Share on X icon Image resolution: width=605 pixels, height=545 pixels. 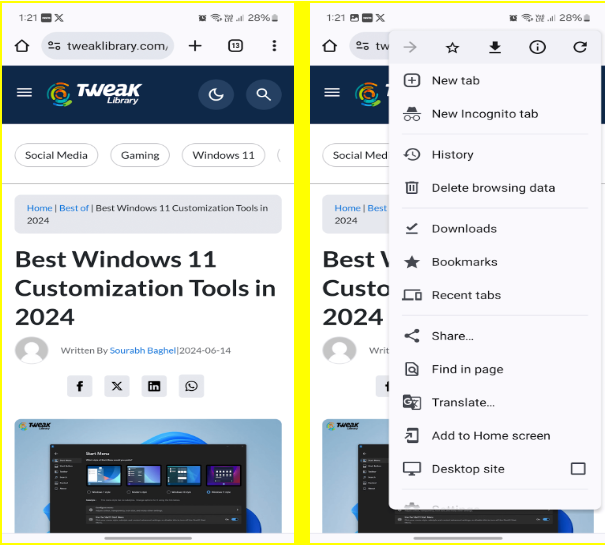(117, 386)
